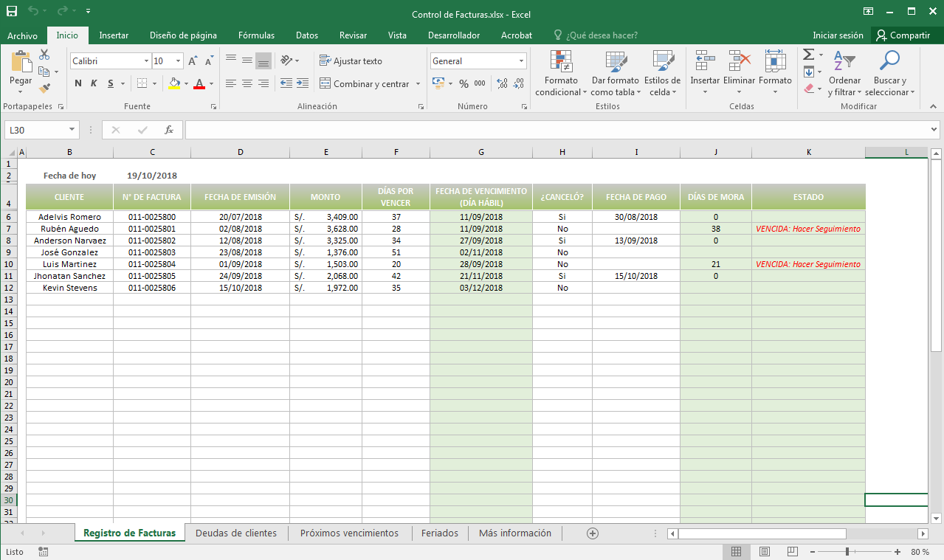Open the font size dropdown

[x=178, y=61]
